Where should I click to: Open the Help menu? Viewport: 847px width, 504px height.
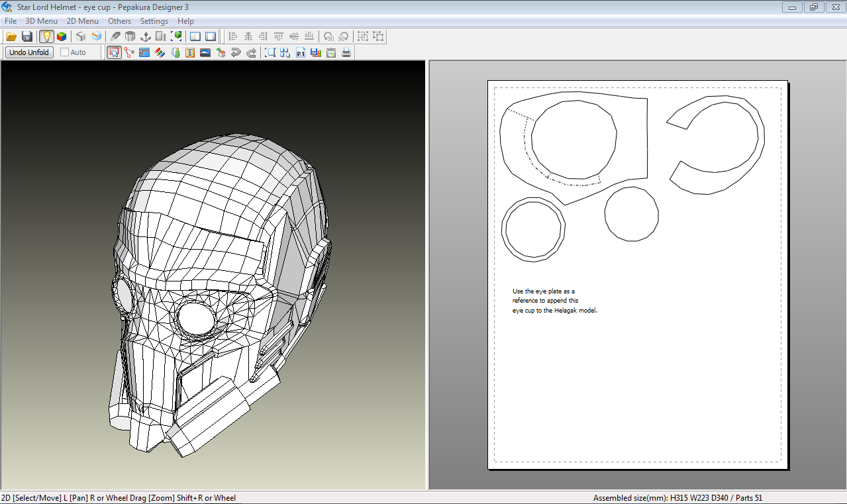(186, 21)
